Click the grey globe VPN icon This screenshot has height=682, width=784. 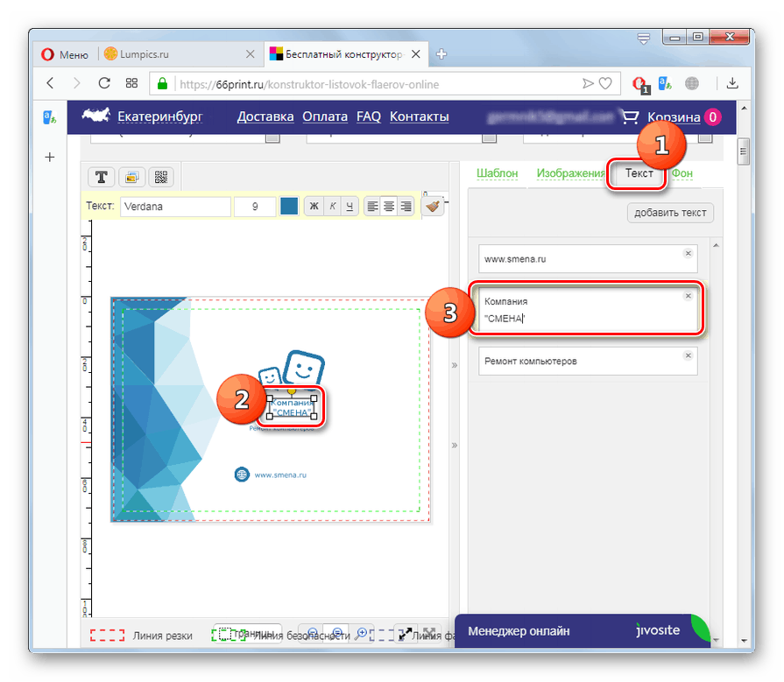pyautogui.click(x=692, y=83)
